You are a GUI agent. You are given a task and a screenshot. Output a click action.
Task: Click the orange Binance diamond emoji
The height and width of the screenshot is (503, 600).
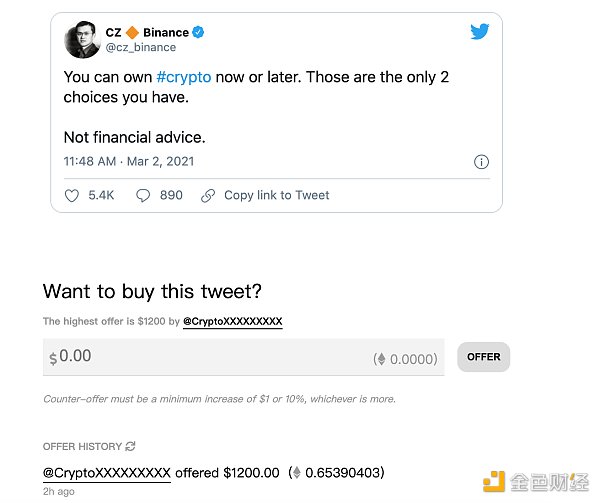click(x=132, y=32)
